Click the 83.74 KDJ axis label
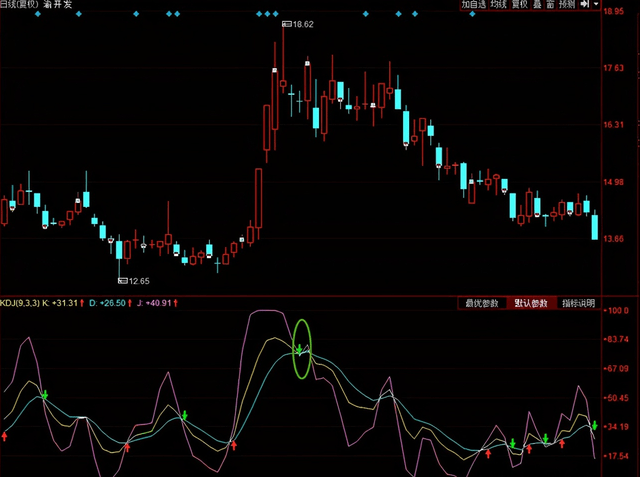 (618, 339)
